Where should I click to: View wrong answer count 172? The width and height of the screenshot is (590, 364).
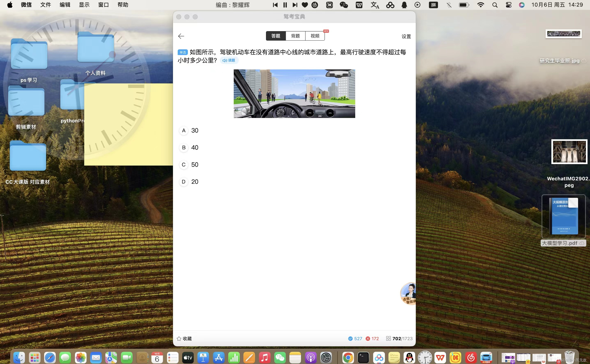[372, 339]
